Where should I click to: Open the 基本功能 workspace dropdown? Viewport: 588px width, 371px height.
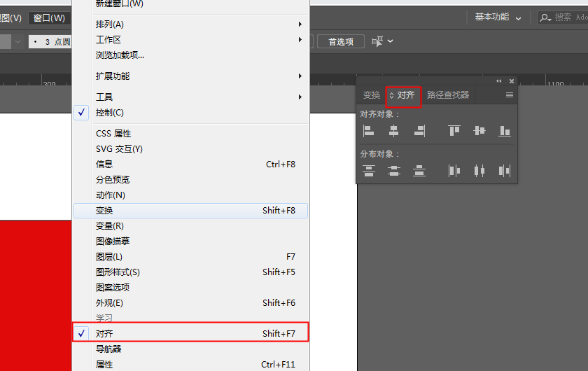tap(498, 17)
